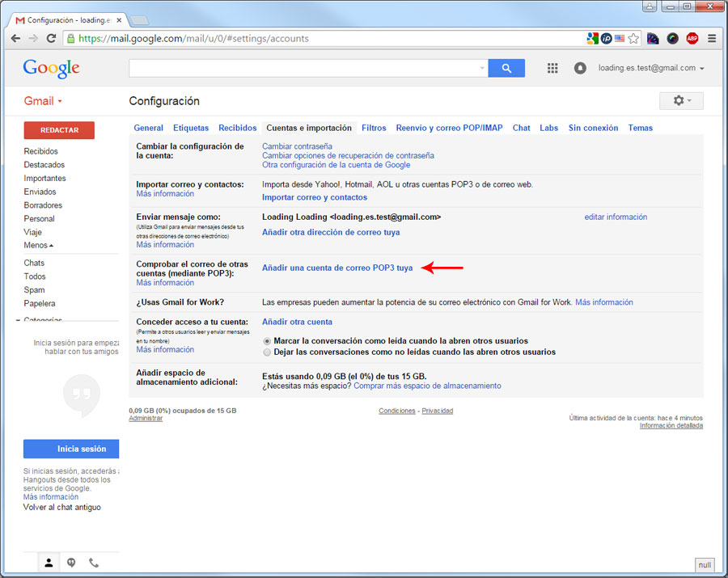Image resolution: width=728 pixels, height=578 pixels.
Task: Click Información detallada link
Action: (x=671, y=426)
